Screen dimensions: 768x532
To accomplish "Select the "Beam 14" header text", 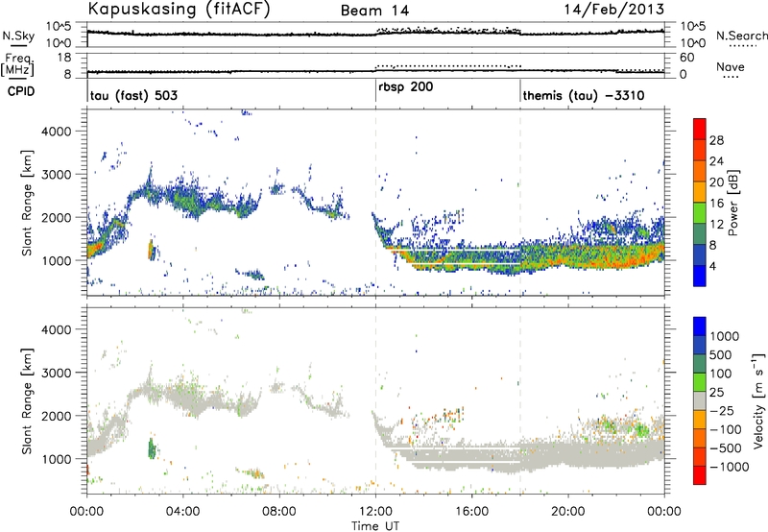I will click(374, 11).
